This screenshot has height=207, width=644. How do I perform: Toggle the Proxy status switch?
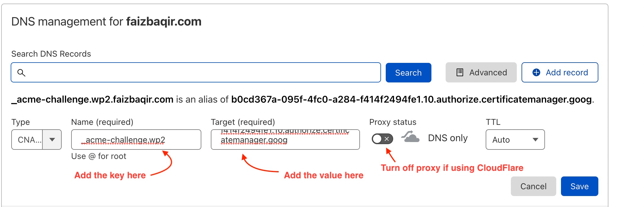382,139
